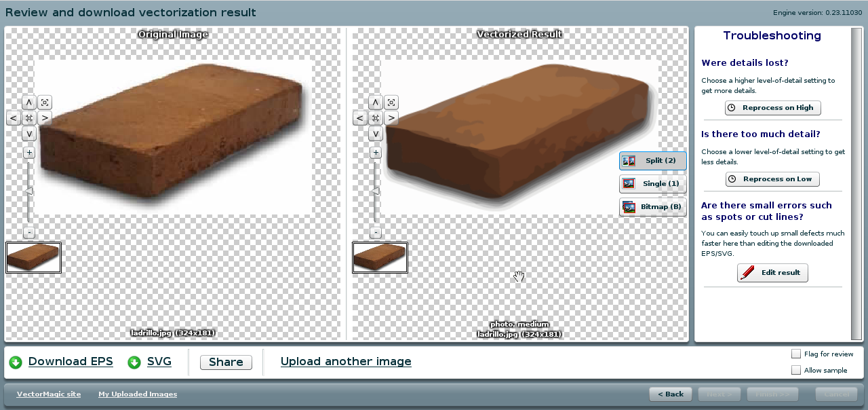The image size is (868, 410).
Task: Click fit-to-view icon in Vectorized Result pane
Action: pyautogui.click(x=391, y=102)
